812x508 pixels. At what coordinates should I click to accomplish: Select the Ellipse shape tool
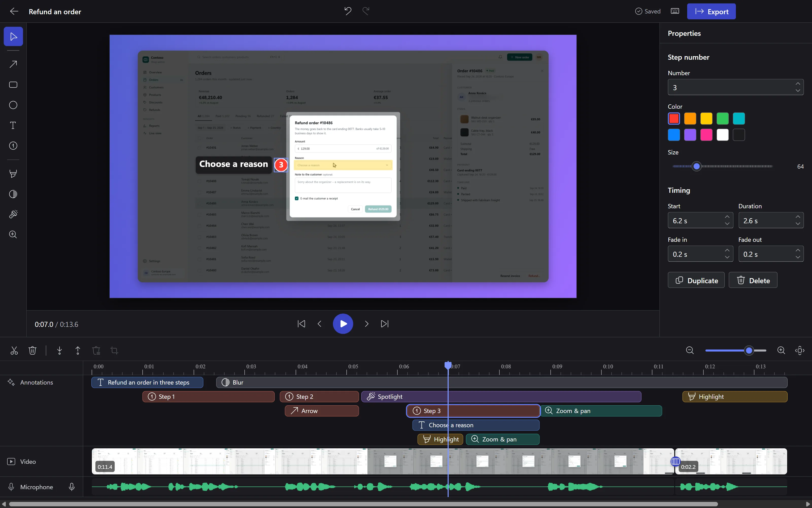tap(13, 105)
